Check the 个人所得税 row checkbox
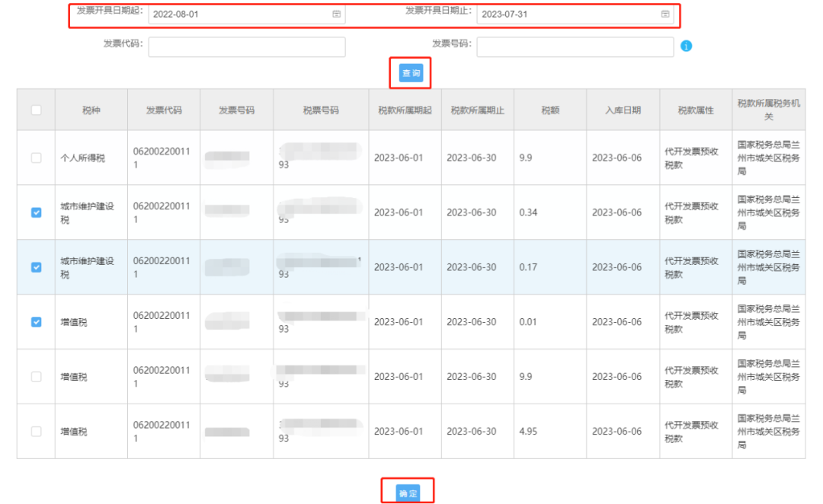The image size is (823, 504). 37,158
